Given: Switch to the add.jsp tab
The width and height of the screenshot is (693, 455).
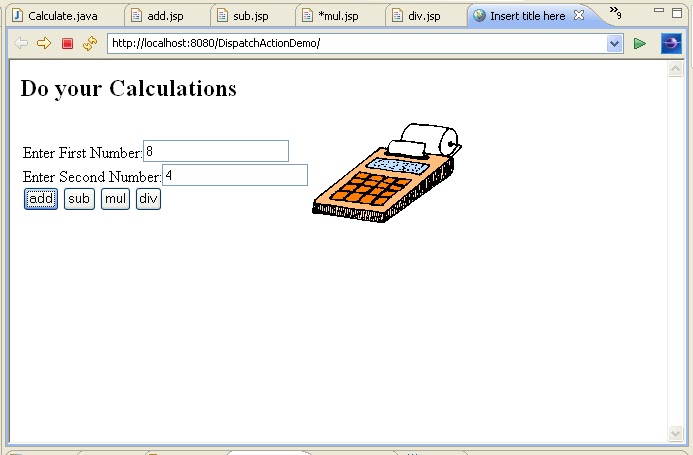Looking at the screenshot, I should click(158, 16).
